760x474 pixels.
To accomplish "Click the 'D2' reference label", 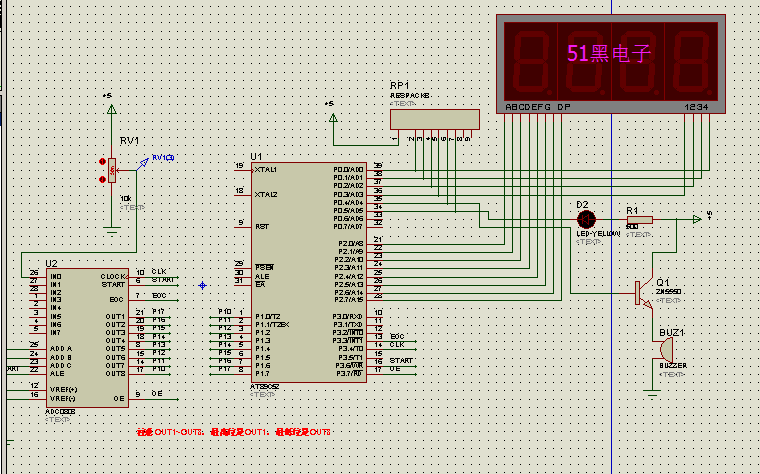I will tap(582, 205).
